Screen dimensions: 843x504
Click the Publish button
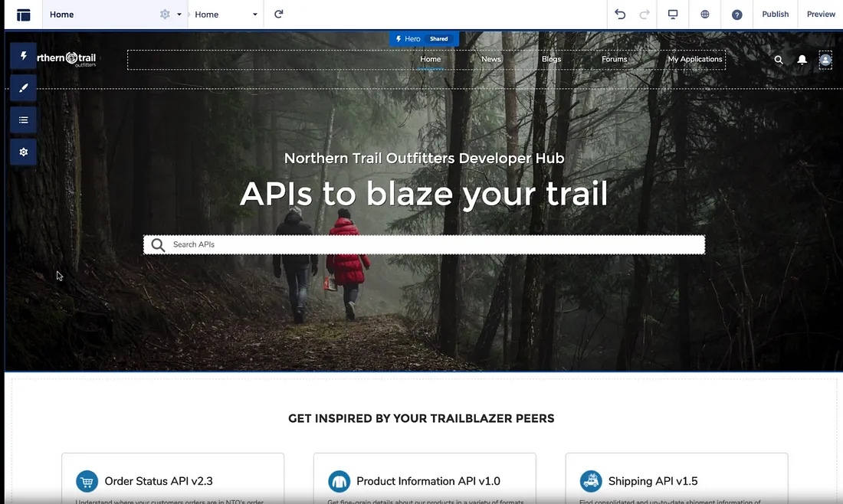775,14
